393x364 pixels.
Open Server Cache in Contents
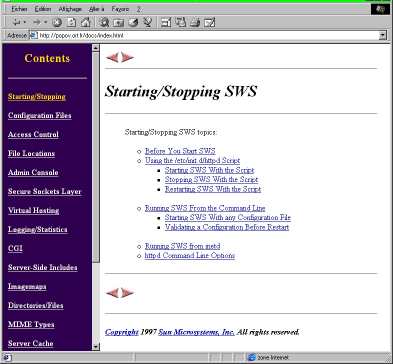point(31,343)
